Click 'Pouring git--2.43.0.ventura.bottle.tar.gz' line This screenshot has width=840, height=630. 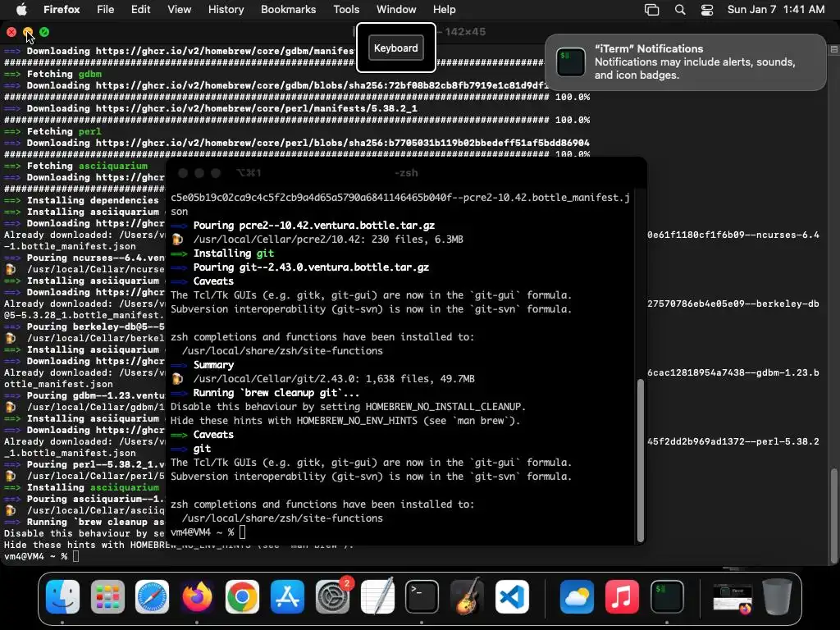[x=311, y=267]
